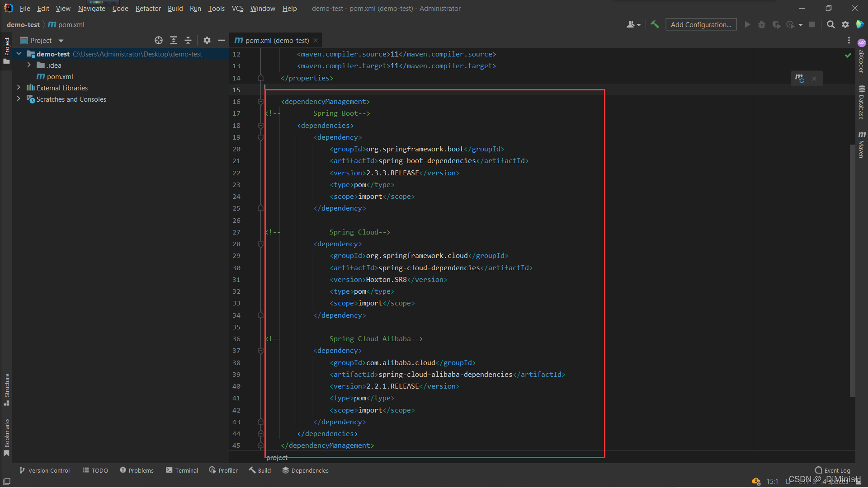
Task: Click the Build project hammer icon
Action: point(655,24)
